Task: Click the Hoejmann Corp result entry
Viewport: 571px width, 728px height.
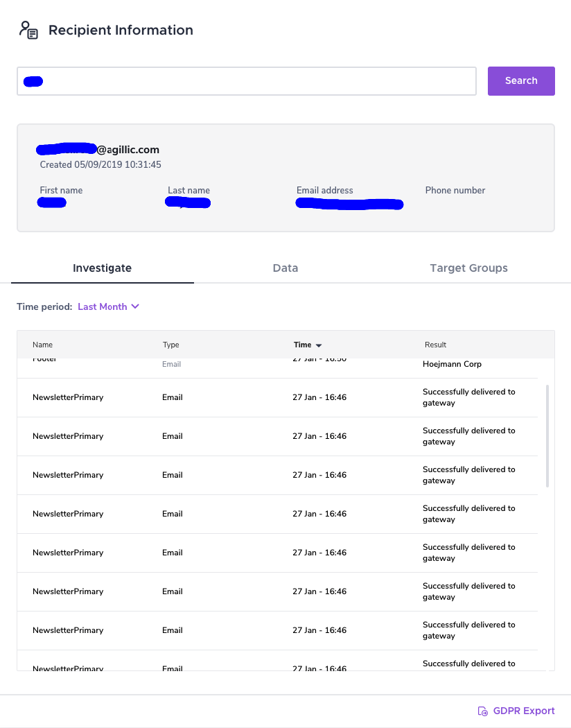Action: click(x=452, y=364)
